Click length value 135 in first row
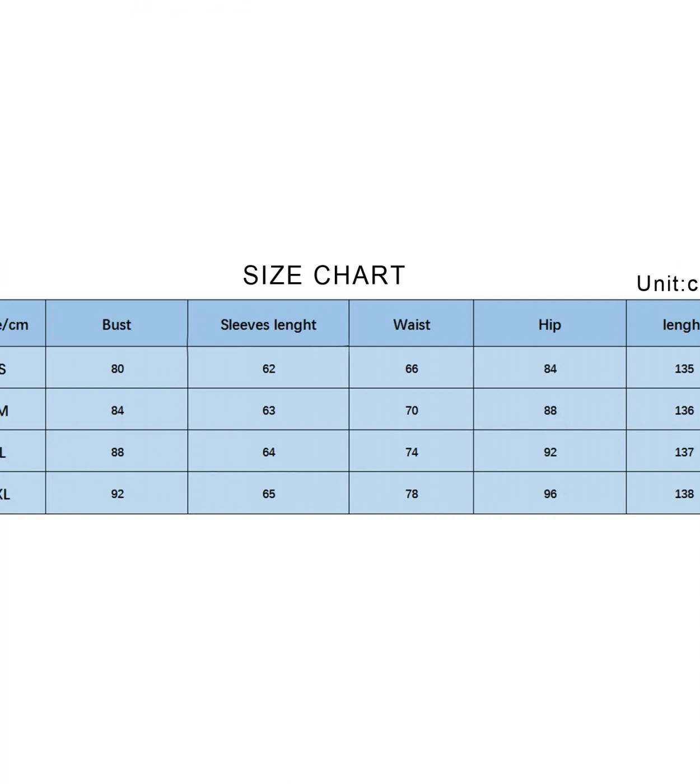The width and height of the screenshot is (700, 784). [x=684, y=369]
